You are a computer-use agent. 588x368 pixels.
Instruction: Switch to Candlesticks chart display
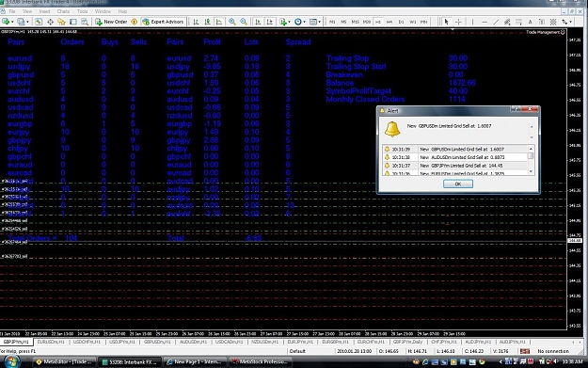[x=207, y=22]
